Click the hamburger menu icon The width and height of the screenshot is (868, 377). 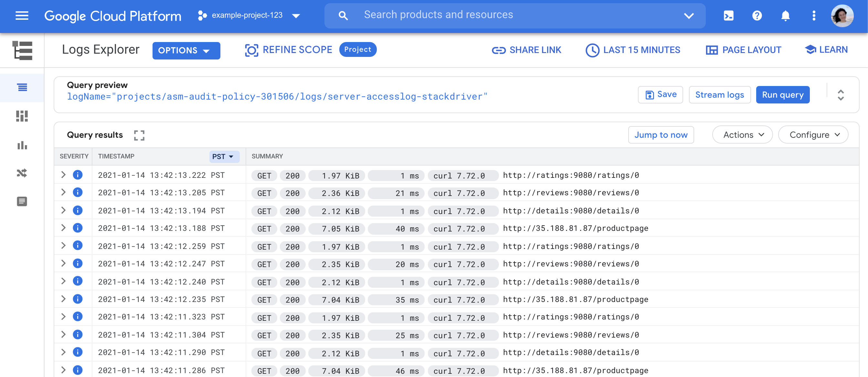[22, 15]
